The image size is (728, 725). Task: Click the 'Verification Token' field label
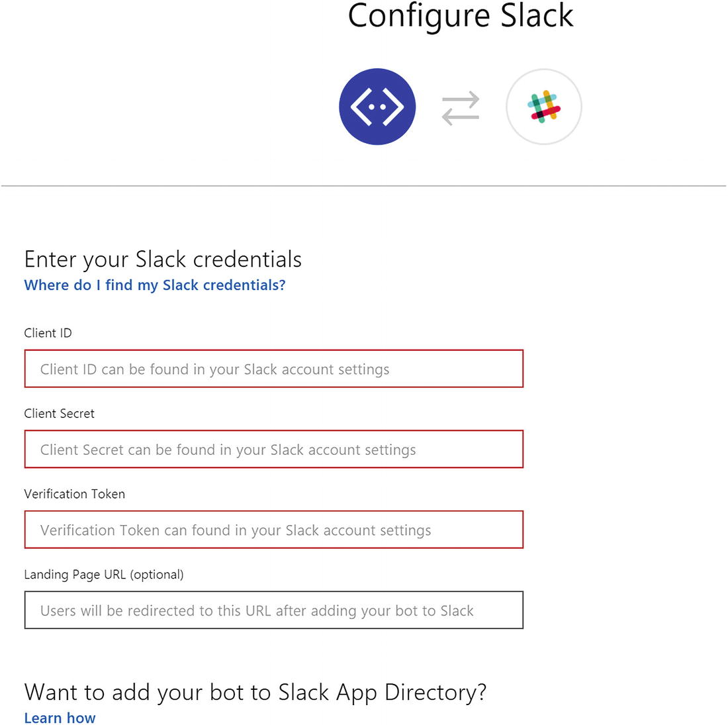coord(74,494)
